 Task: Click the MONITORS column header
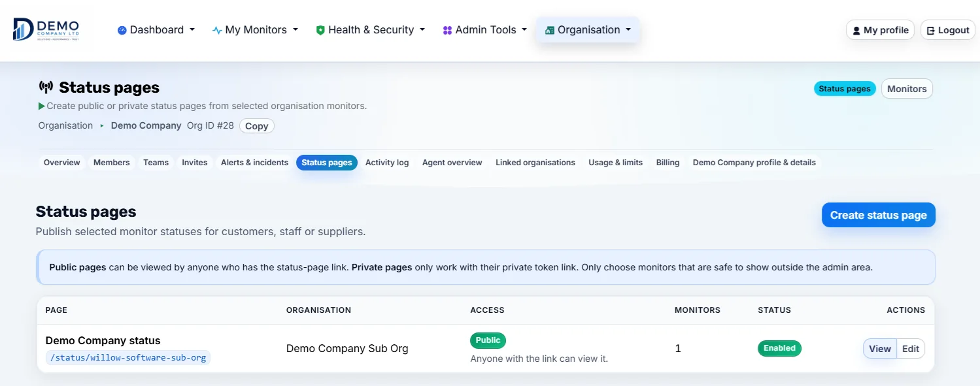point(698,310)
